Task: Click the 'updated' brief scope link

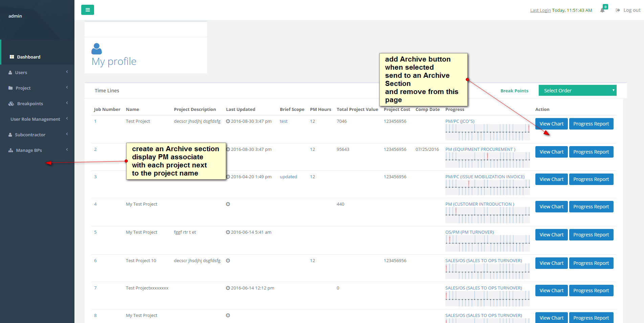Action: click(288, 177)
